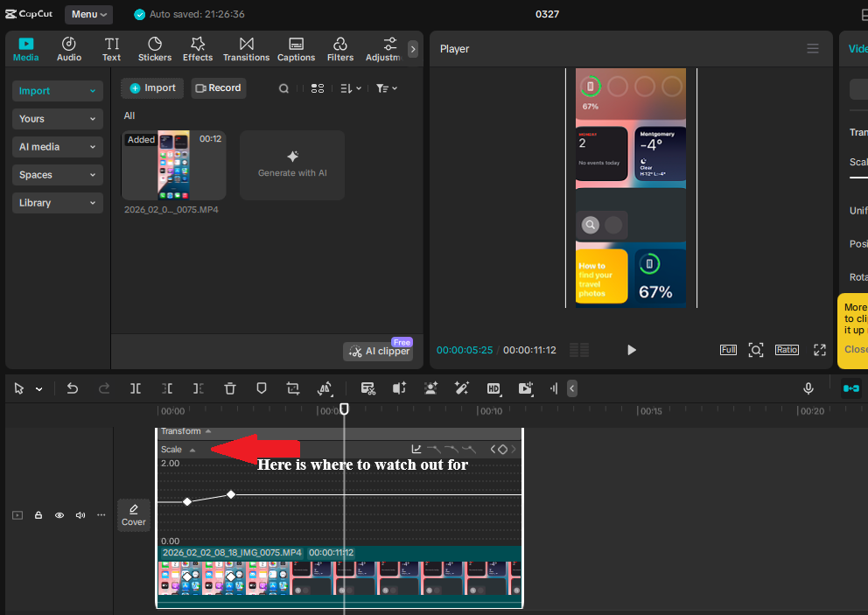Toggle the track lock icon
Image resolution: width=868 pixels, height=615 pixels.
coord(38,515)
